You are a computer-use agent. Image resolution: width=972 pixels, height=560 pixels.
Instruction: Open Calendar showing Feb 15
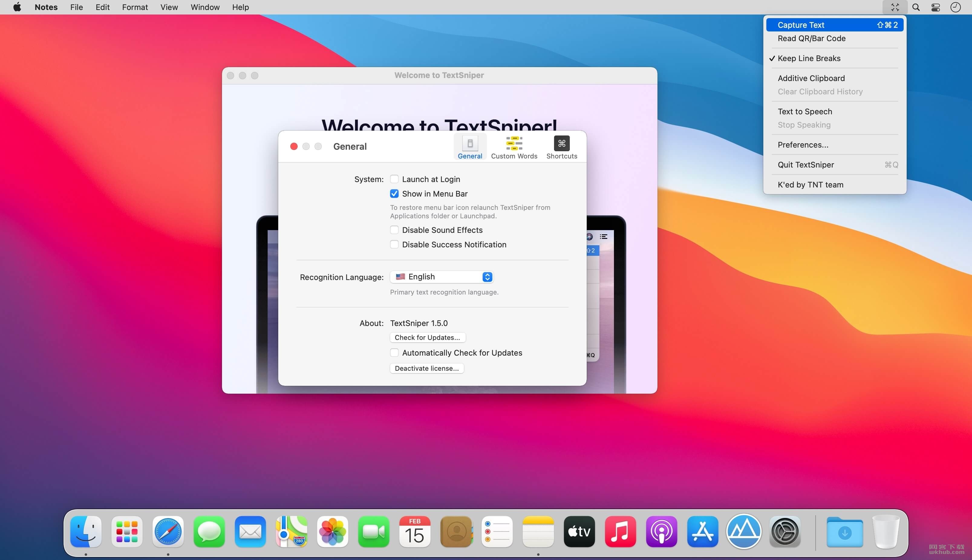coord(415,532)
